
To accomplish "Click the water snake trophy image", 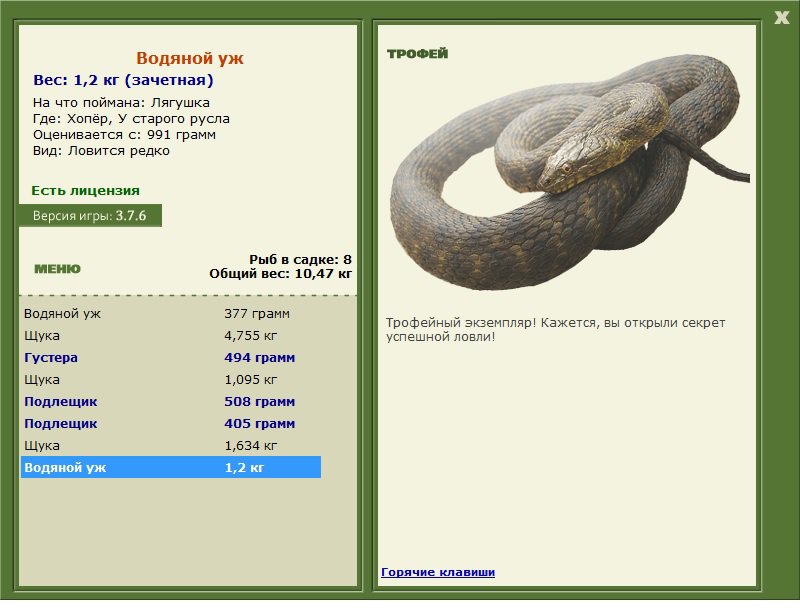I will click(569, 173).
